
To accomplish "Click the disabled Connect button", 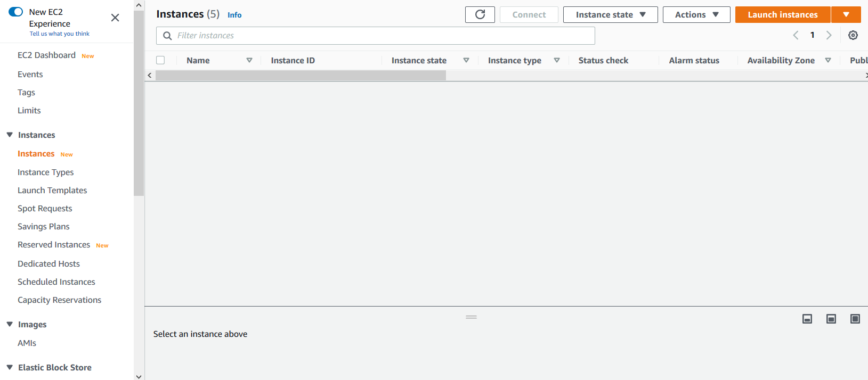I will point(529,14).
